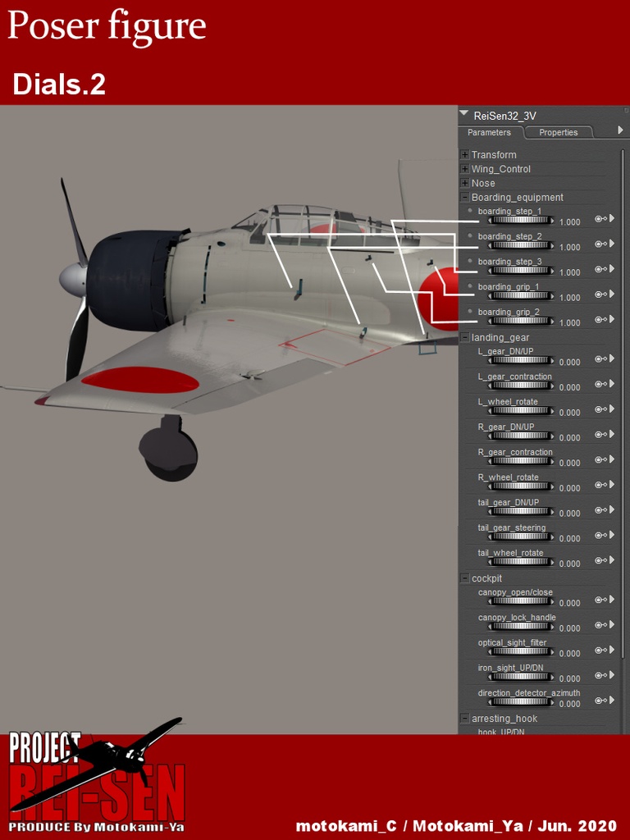This screenshot has height=840, width=630.
Task: Click the 1.000 value of boarding_step_1
Action: (569, 222)
